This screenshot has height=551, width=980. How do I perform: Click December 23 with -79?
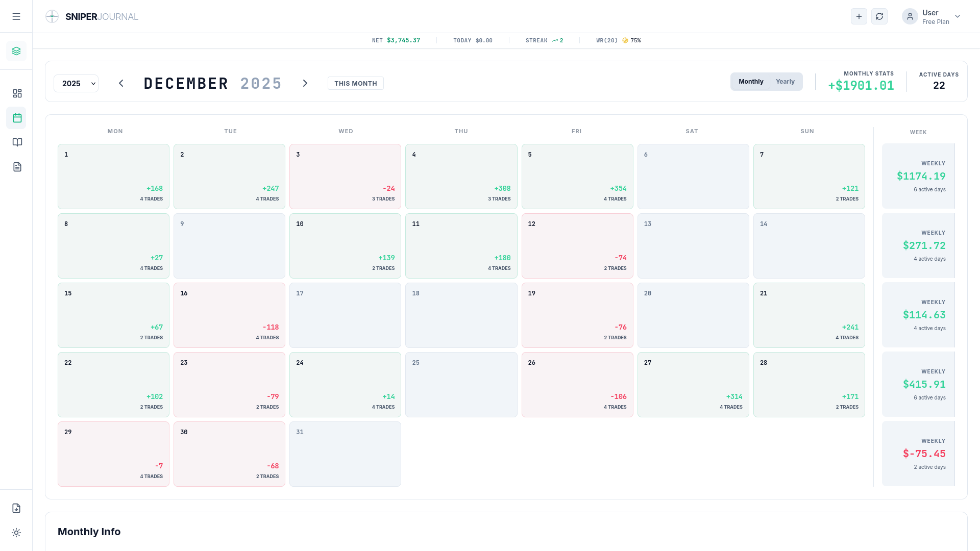229,385
